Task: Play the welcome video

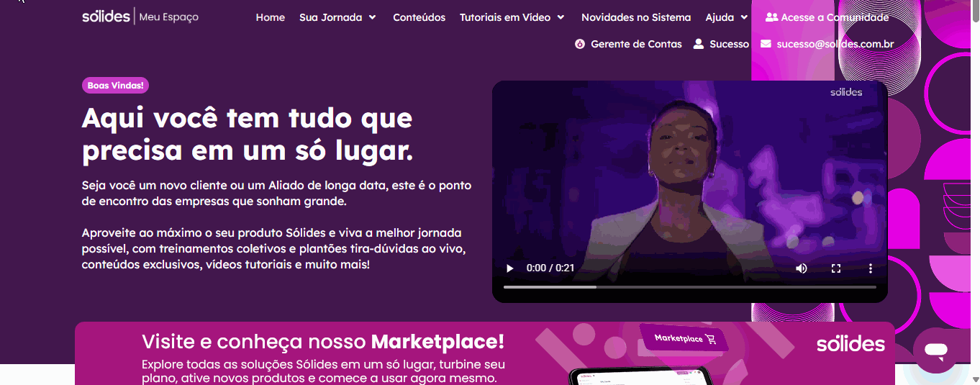Action: [510, 268]
